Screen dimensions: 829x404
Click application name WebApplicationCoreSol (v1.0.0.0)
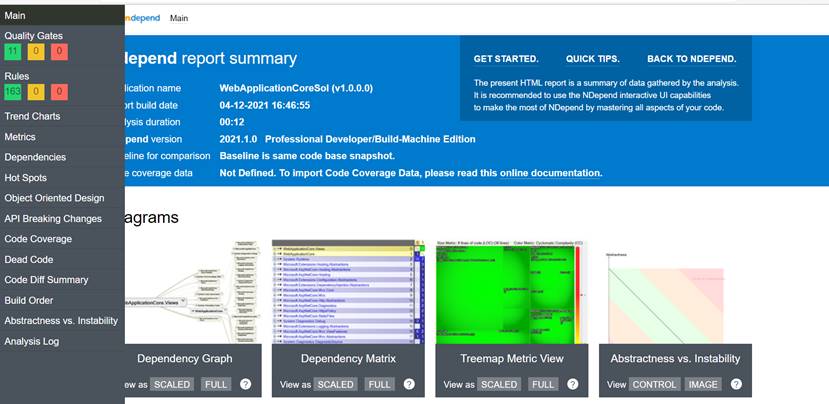[x=296, y=88]
